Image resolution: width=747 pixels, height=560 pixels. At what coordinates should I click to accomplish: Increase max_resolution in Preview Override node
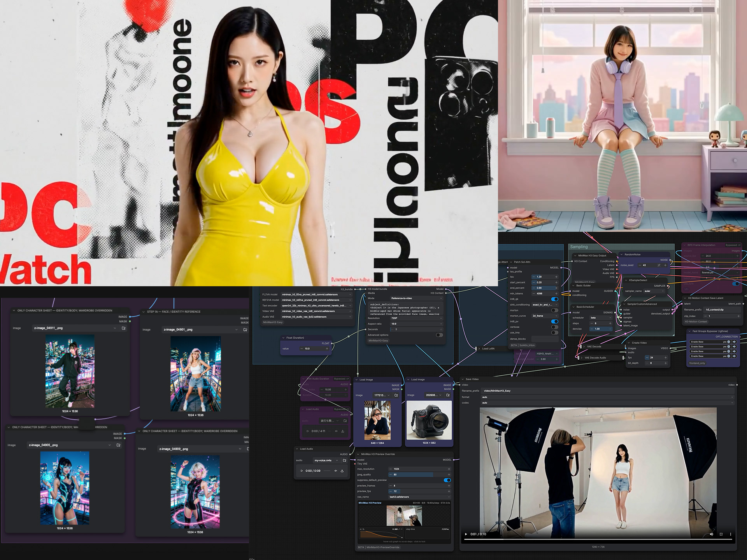pos(449,469)
